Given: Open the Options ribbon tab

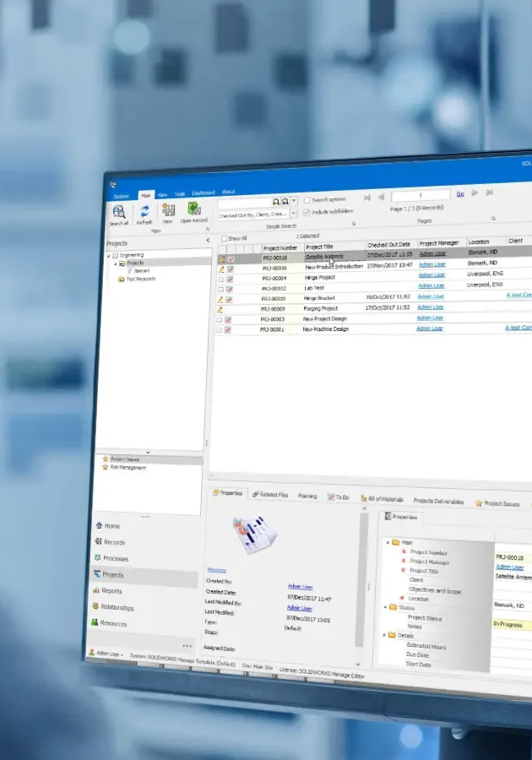Looking at the screenshot, I should pos(121,196).
